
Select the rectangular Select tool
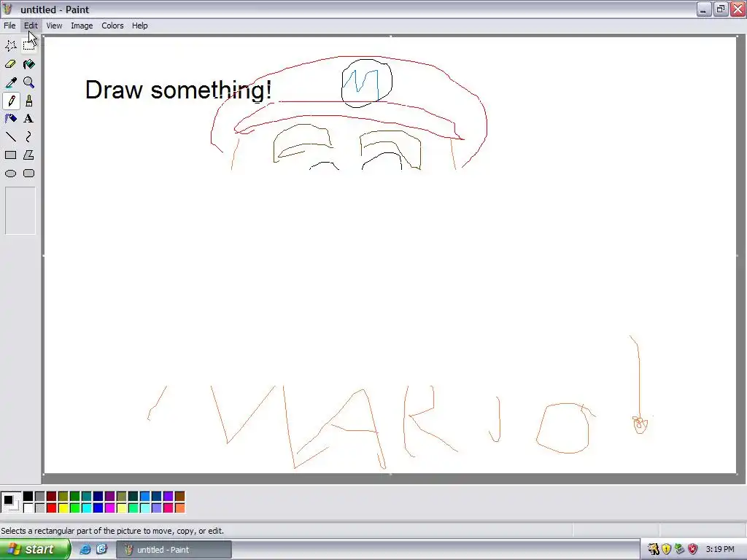pyautogui.click(x=28, y=46)
